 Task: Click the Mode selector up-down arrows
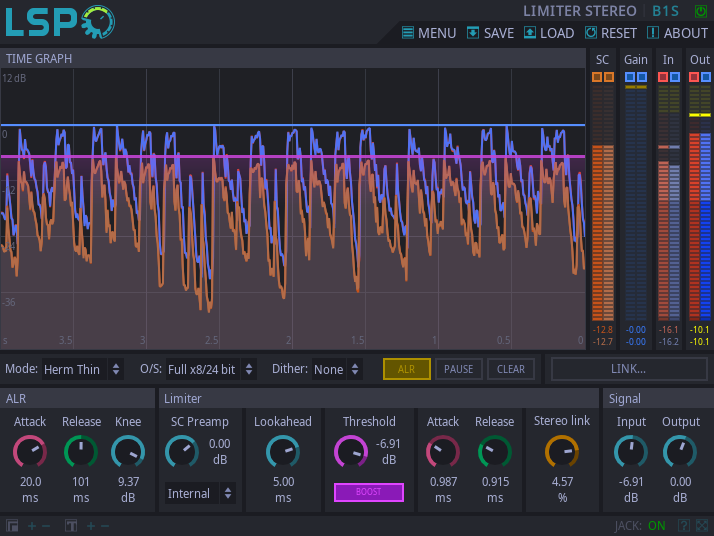pyautogui.click(x=116, y=369)
